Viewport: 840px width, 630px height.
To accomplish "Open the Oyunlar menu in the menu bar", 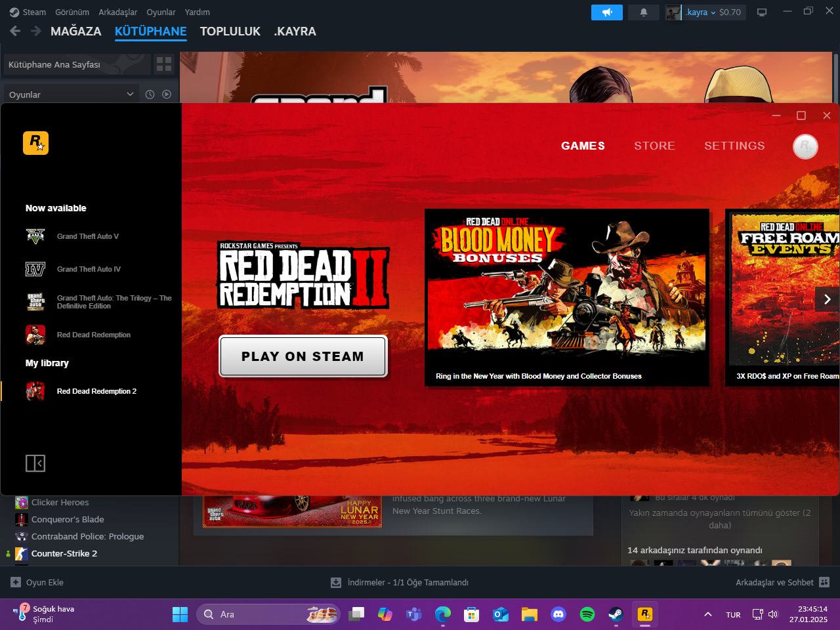I will tap(161, 12).
